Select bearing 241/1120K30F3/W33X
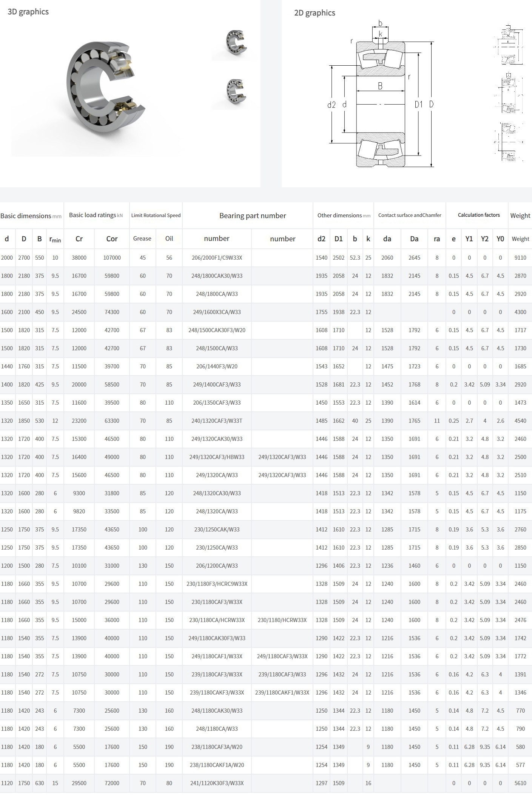532x801 pixels. pyautogui.click(x=217, y=783)
